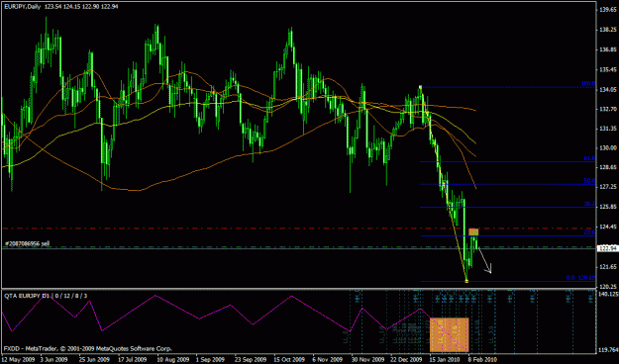Click the 12 May 2009 date label
Image resolution: width=619 pixels, height=364 pixels.
pyautogui.click(x=18, y=360)
